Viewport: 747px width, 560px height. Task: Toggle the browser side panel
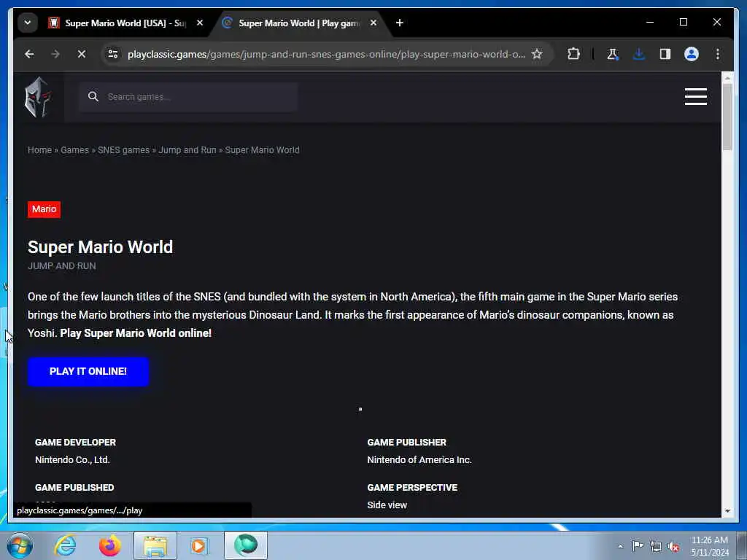pyautogui.click(x=665, y=54)
